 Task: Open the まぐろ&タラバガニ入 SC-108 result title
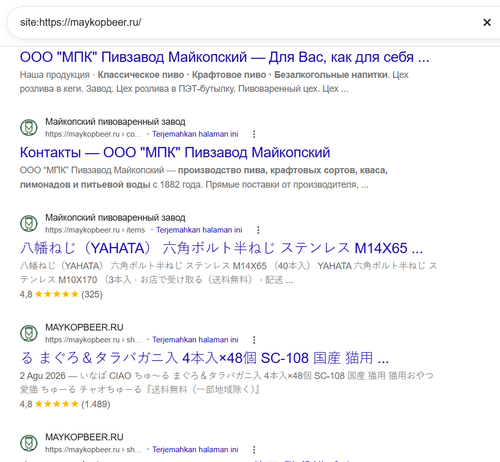204,358
